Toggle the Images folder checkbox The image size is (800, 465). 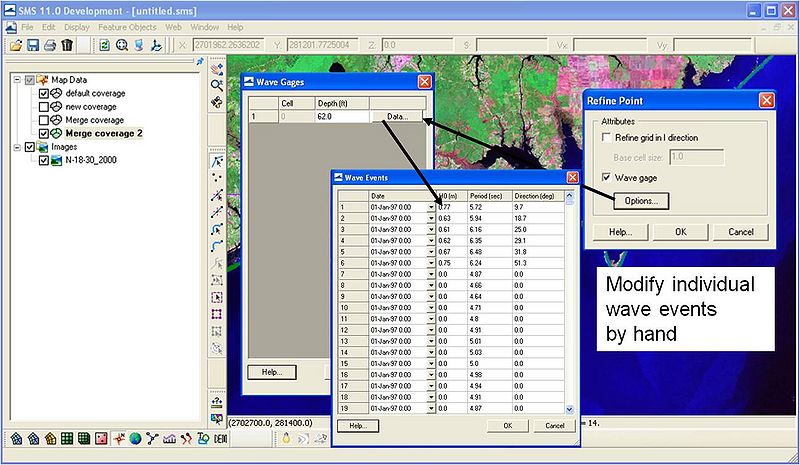30,147
